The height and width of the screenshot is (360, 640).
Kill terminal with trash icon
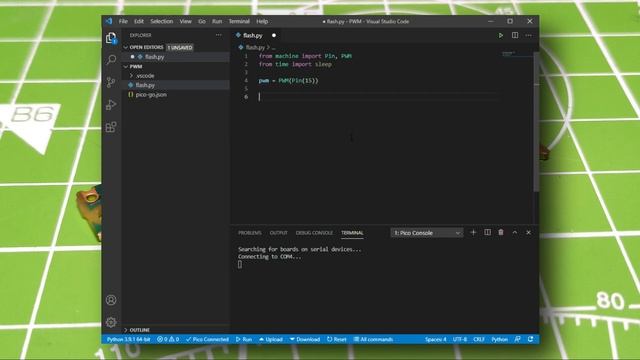coord(501,233)
